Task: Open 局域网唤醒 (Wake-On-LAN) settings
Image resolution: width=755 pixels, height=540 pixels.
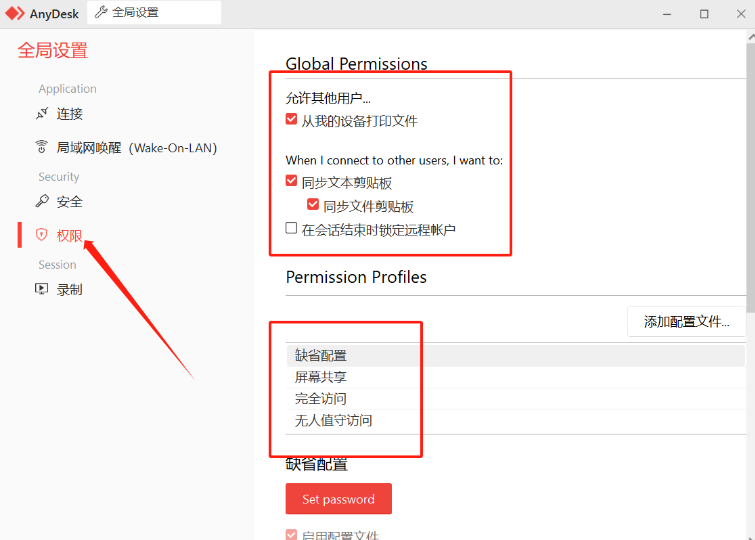Action: pyautogui.click(x=137, y=148)
